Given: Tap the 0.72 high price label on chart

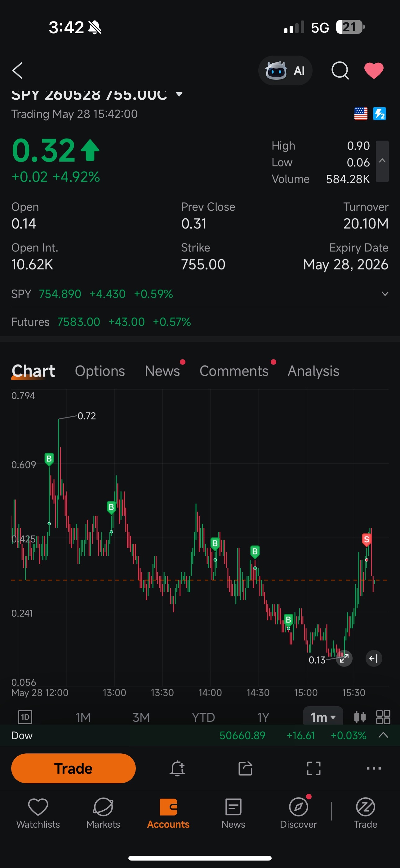Looking at the screenshot, I should [x=87, y=416].
